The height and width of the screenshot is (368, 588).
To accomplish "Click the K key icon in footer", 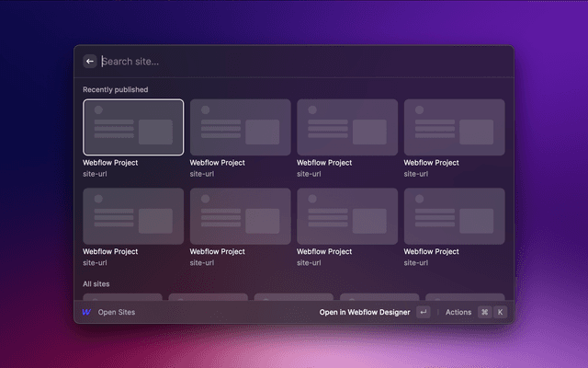I will pyautogui.click(x=501, y=312).
